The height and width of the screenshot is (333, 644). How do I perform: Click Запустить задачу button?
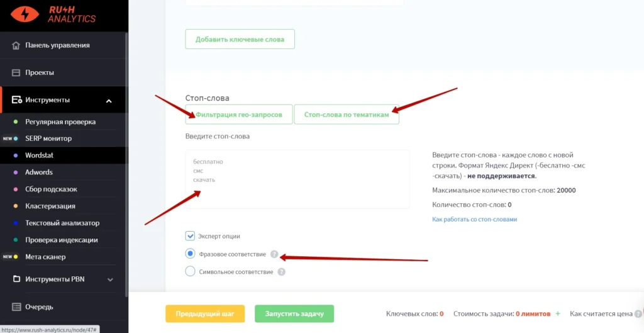(294, 313)
